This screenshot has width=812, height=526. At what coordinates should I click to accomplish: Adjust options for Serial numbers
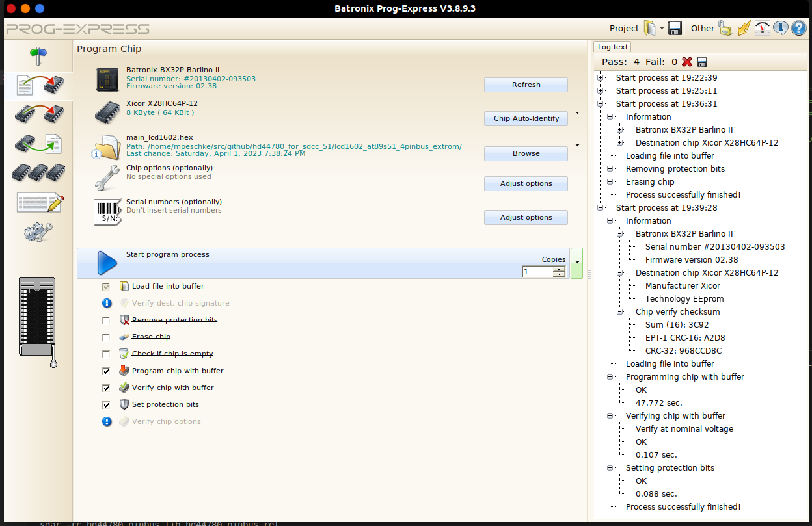526,217
